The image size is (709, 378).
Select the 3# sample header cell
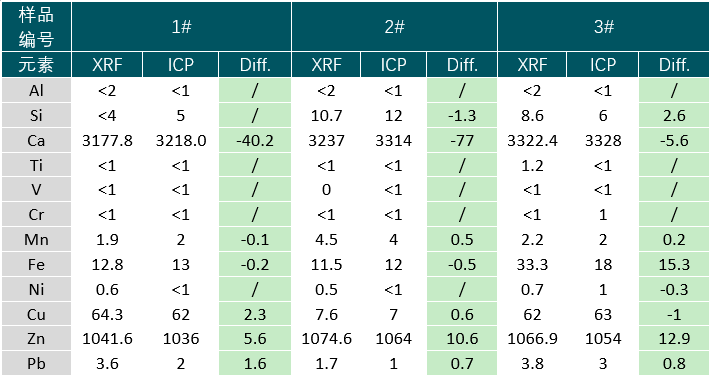pos(603,26)
